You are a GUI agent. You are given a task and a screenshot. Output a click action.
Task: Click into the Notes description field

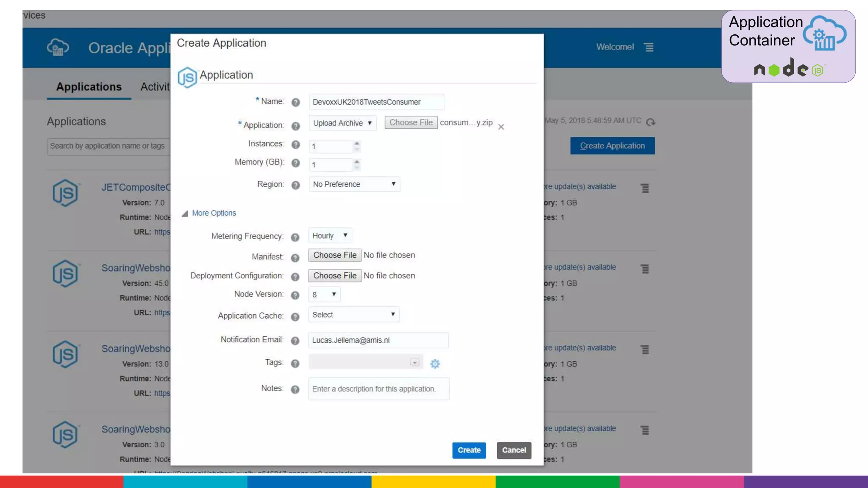click(378, 389)
